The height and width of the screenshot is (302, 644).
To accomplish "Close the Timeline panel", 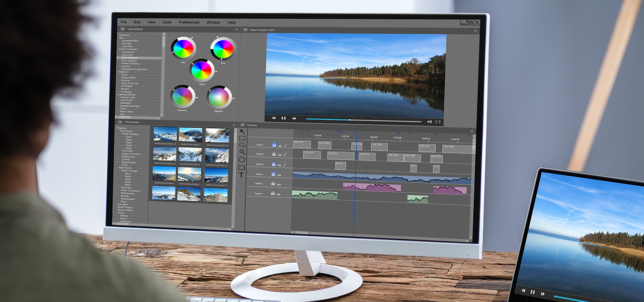I will click(471, 131).
